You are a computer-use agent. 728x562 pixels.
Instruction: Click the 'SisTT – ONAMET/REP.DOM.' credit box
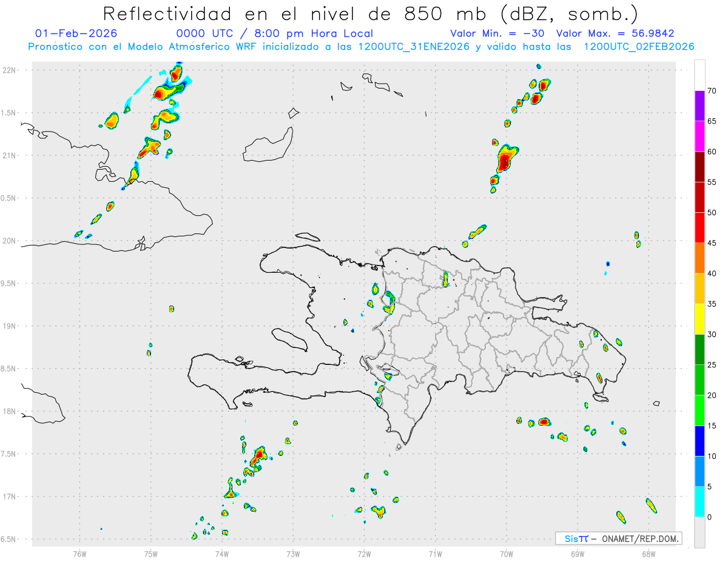pyautogui.click(x=618, y=538)
